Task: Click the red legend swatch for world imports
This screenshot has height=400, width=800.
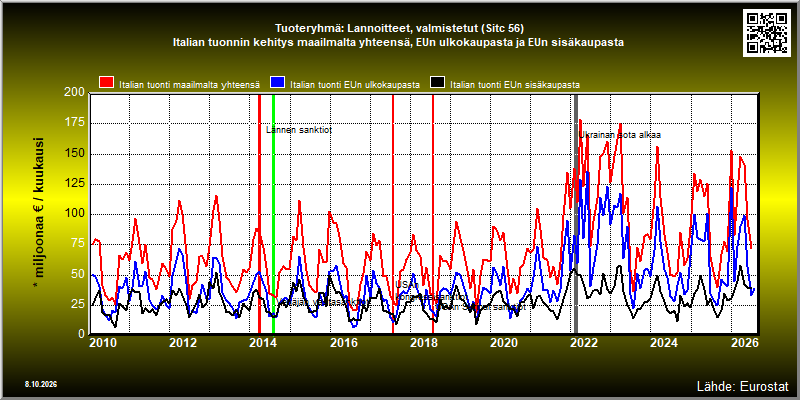Action: 107,83
